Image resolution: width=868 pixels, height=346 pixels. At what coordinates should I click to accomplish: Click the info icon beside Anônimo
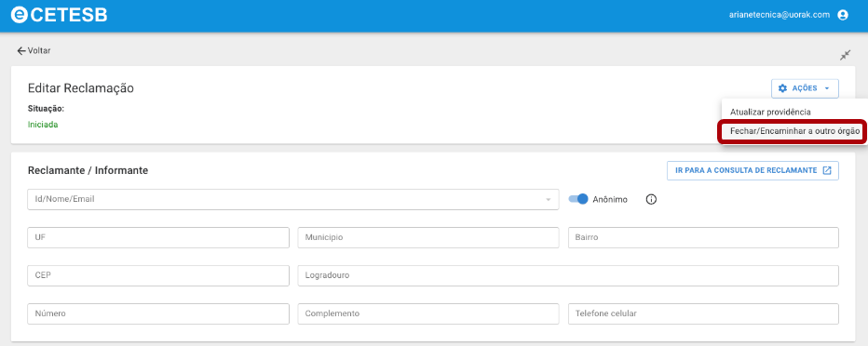tap(651, 200)
